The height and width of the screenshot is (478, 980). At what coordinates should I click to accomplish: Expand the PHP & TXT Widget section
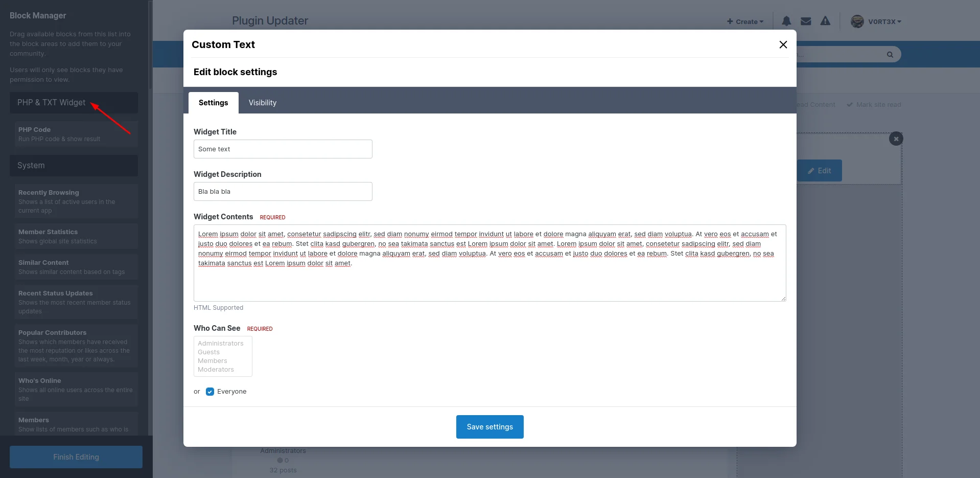click(74, 103)
